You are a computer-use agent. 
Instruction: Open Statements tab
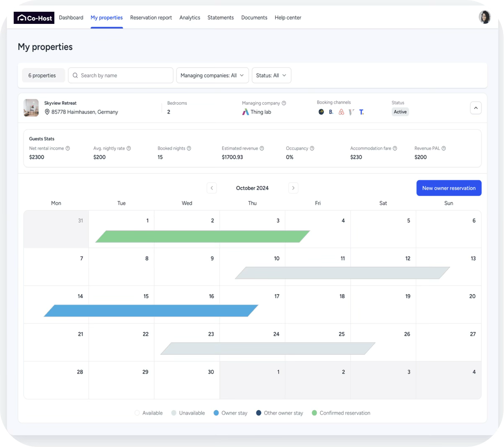[221, 18]
